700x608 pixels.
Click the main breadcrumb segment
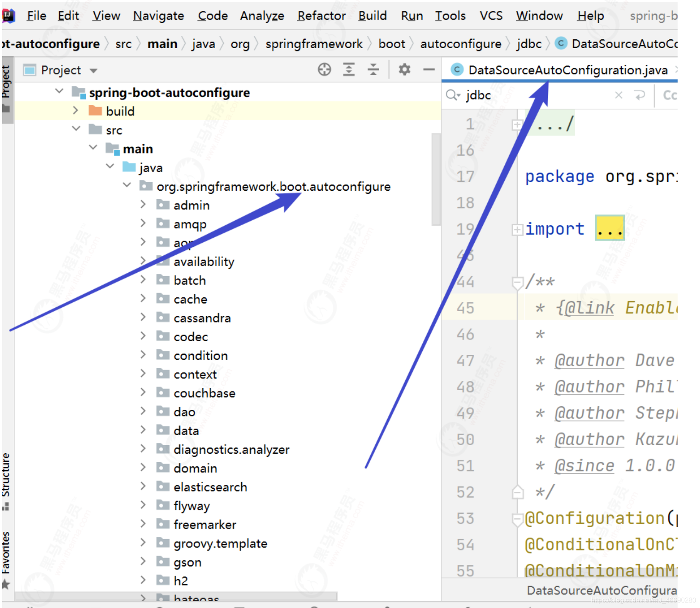coord(162,44)
